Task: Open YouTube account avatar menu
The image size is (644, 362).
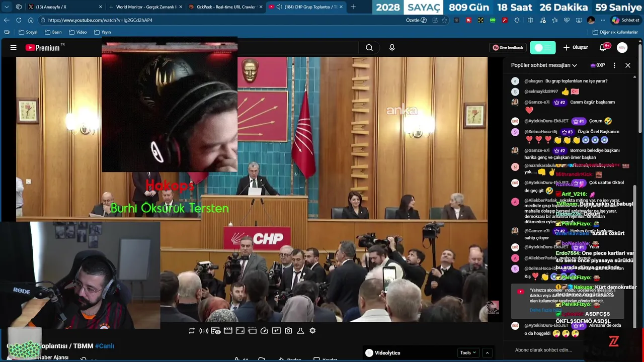Action: pos(622,48)
